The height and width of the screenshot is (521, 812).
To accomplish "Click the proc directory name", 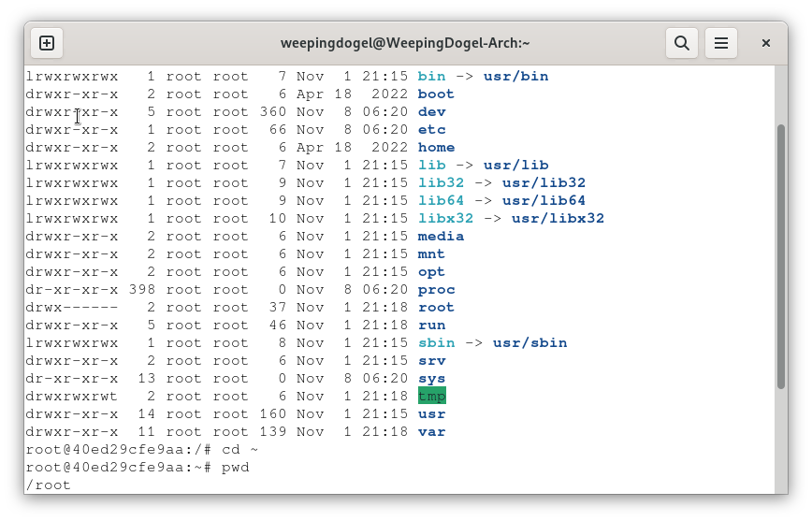I will pos(436,290).
